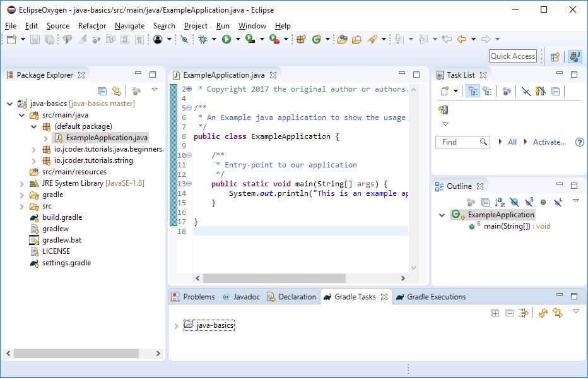Image resolution: width=588 pixels, height=379 pixels.
Task: Click the New wizard toolbar icon
Action: coord(11,39)
